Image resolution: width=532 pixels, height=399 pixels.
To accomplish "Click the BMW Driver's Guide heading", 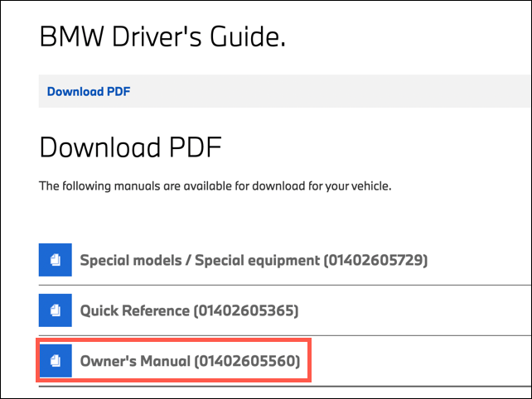I will click(162, 36).
